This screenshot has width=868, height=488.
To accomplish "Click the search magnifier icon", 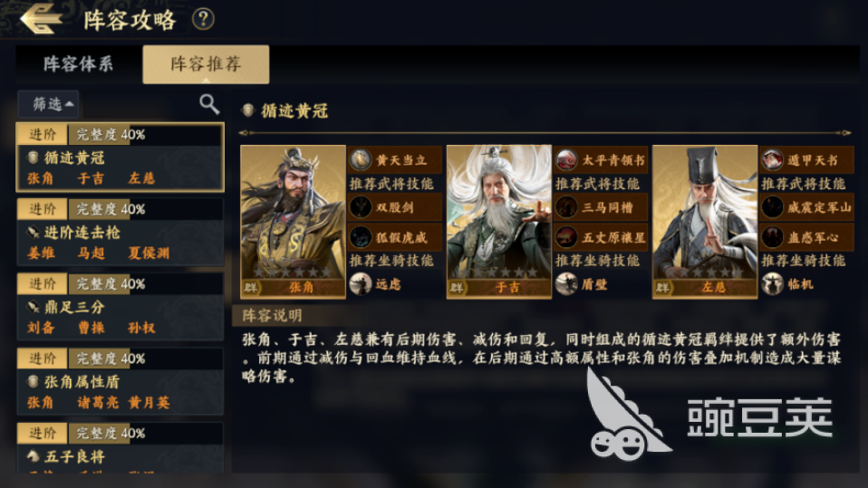I will pos(209,103).
